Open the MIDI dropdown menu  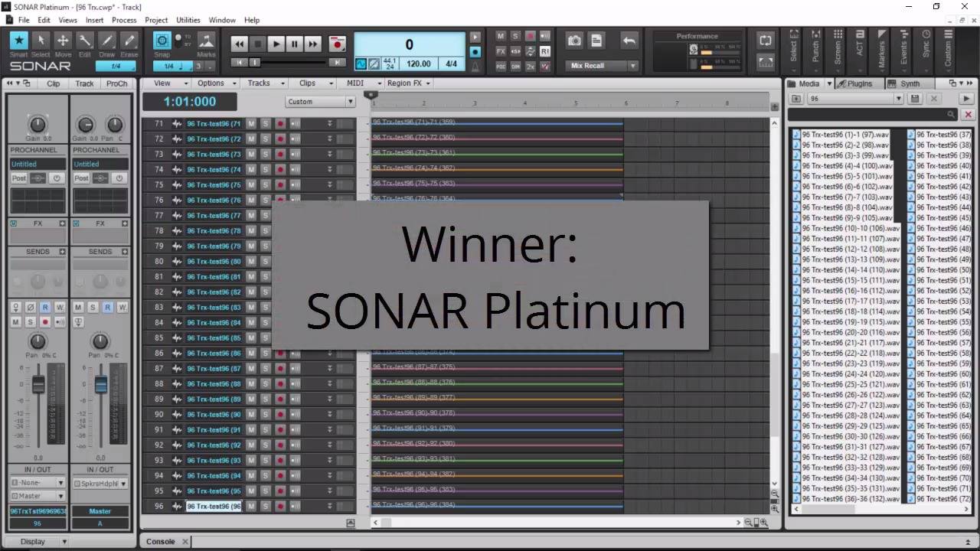pos(362,83)
